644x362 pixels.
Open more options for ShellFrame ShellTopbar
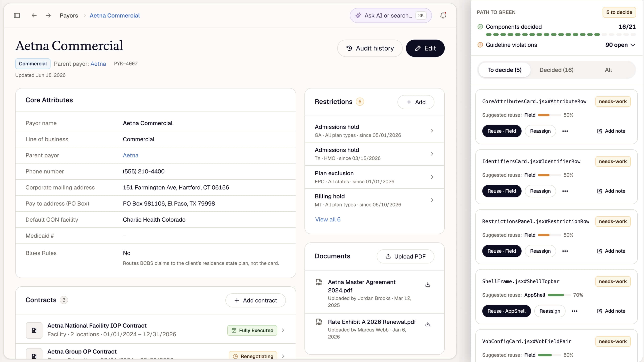[575, 311]
